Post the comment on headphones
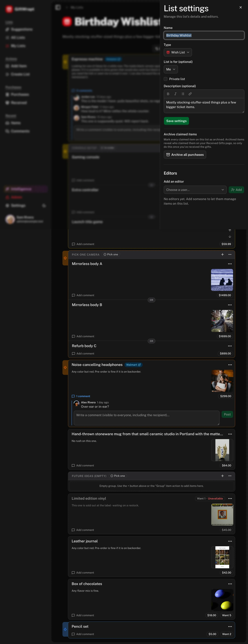This screenshot has width=248, height=644. pyautogui.click(x=227, y=414)
